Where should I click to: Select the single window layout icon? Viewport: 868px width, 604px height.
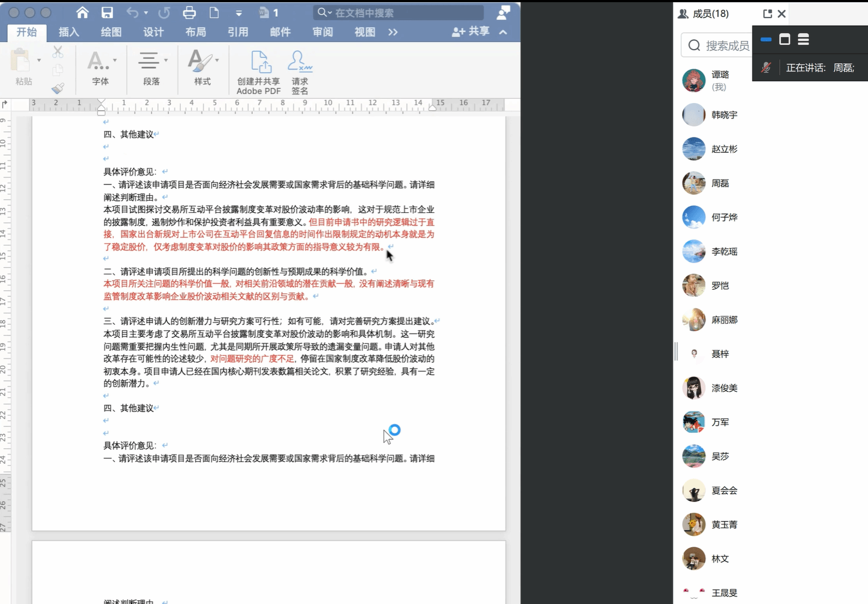[784, 39]
